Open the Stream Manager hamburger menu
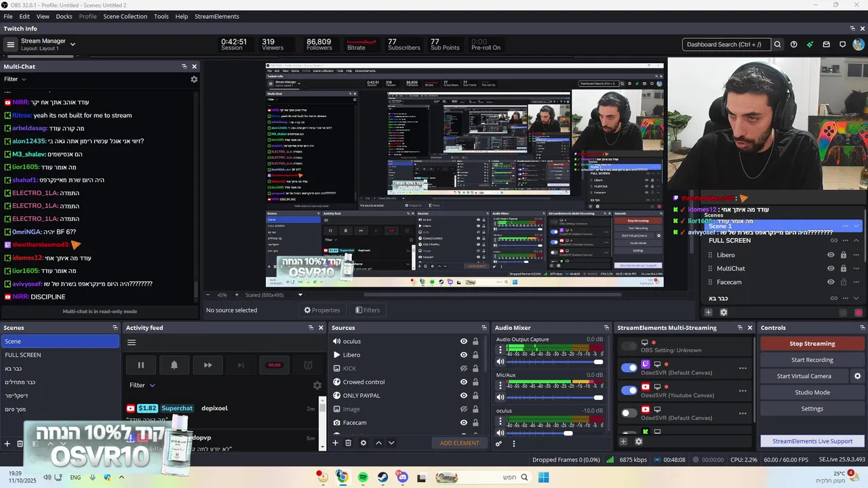Screen dimensions: 868x488 coord(10,45)
